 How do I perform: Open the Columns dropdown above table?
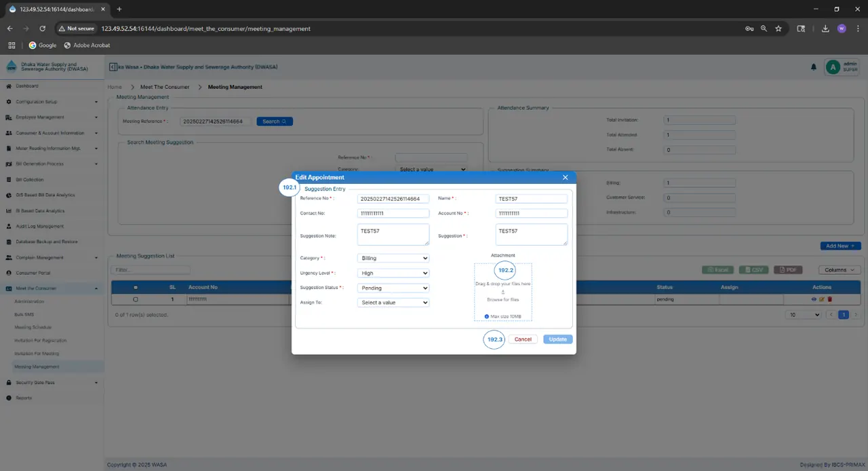point(840,269)
